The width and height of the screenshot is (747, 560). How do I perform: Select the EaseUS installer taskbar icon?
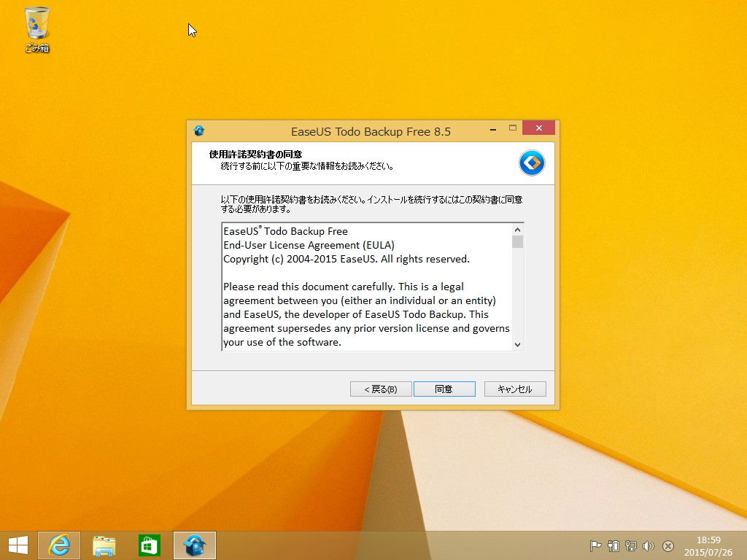[195, 545]
